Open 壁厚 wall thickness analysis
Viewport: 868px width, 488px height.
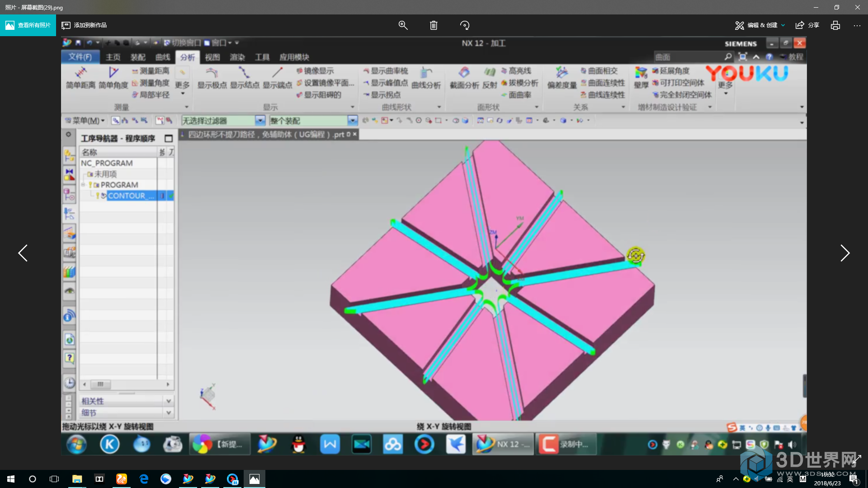click(641, 78)
